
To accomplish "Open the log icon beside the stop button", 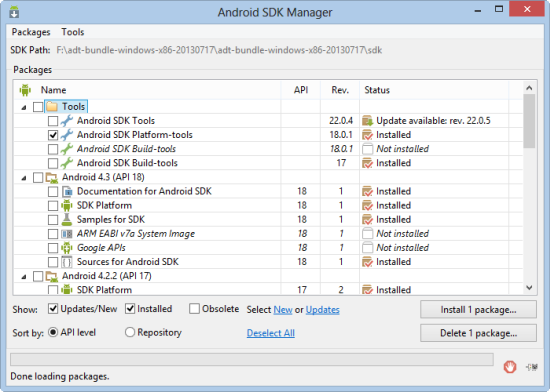I will point(532,367).
